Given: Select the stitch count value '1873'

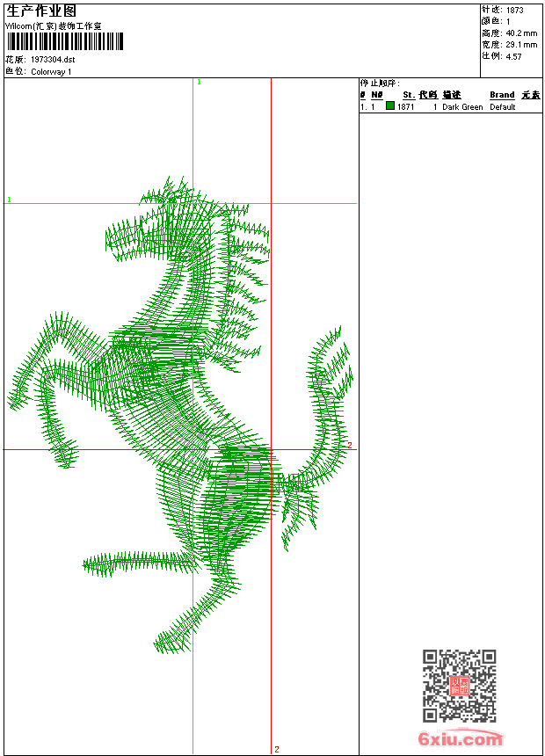Looking at the screenshot, I should click(514, 11).
